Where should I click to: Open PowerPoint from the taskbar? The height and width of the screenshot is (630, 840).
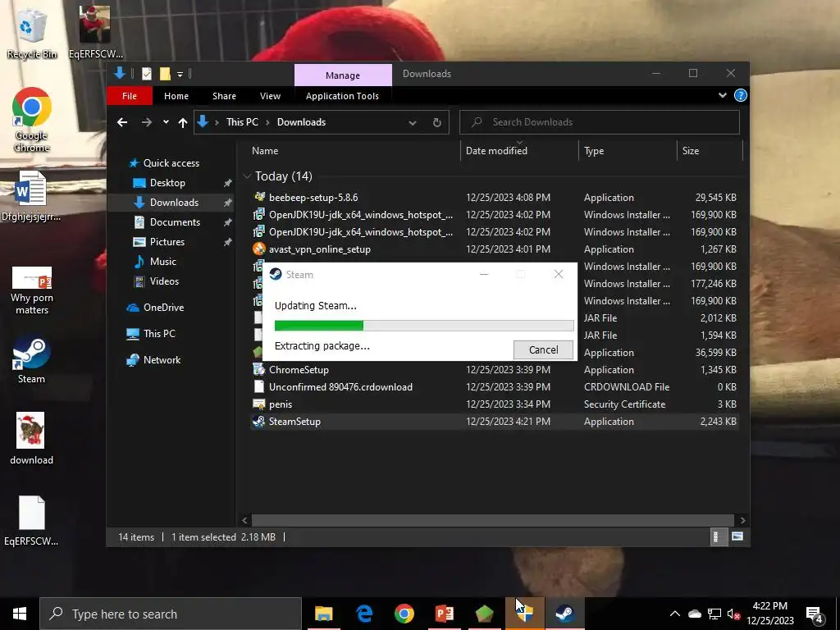pyautogui.click(x=444, y=614)
